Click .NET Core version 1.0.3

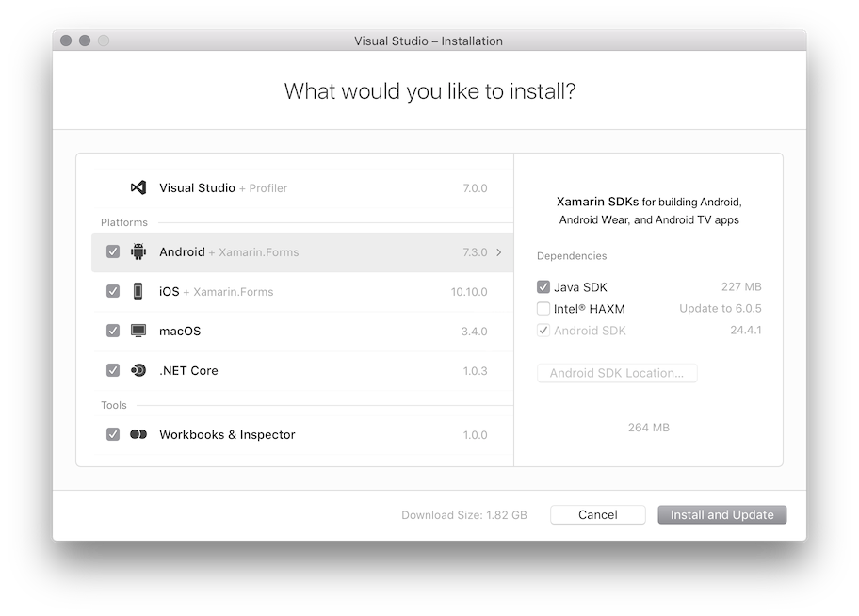pyautogui.click(x=475, y=370)
